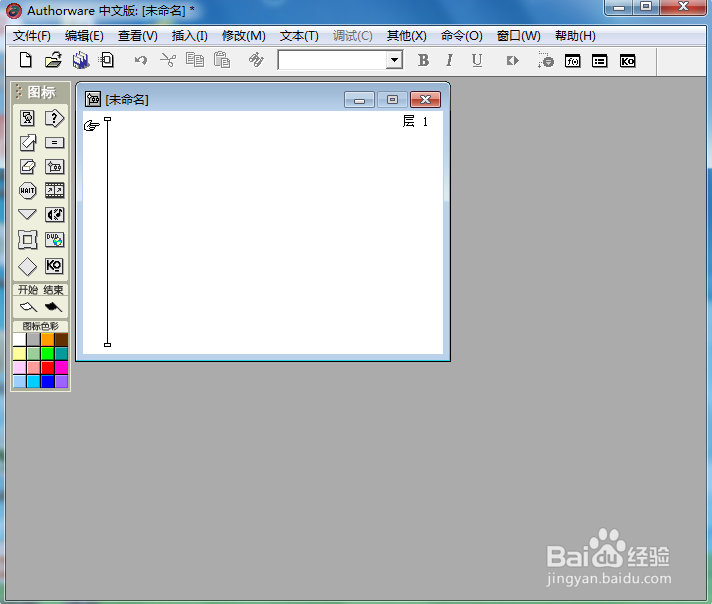Select the Erase icon in the palette

point(28,167)
